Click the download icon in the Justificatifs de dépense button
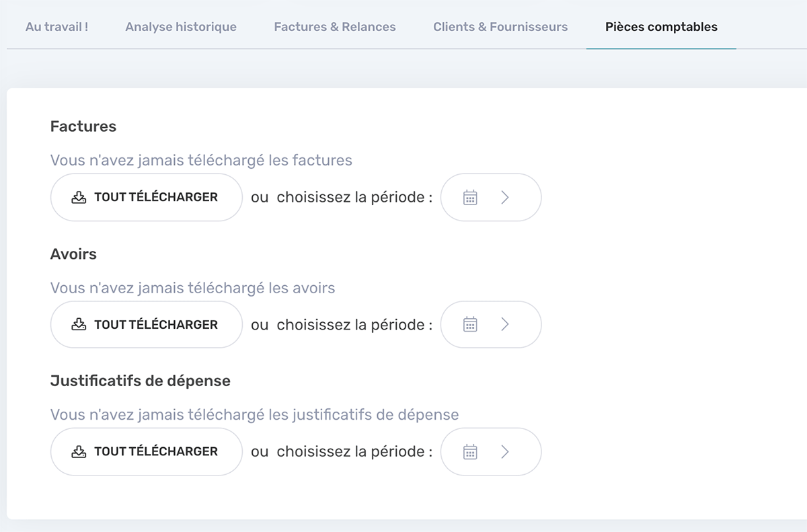The width and height of the screenshot is (807, 532). coord(79,451)
